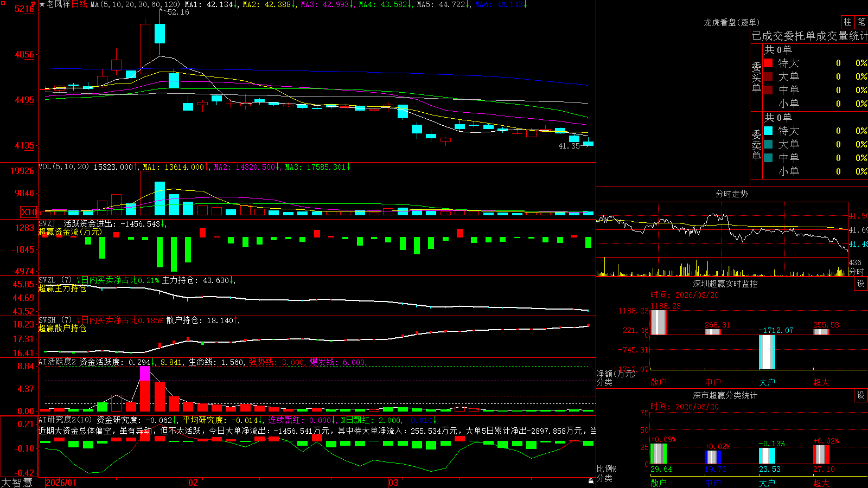Select the 2026/01 date marker
This screenshot has width=868, height=488.
61,483
